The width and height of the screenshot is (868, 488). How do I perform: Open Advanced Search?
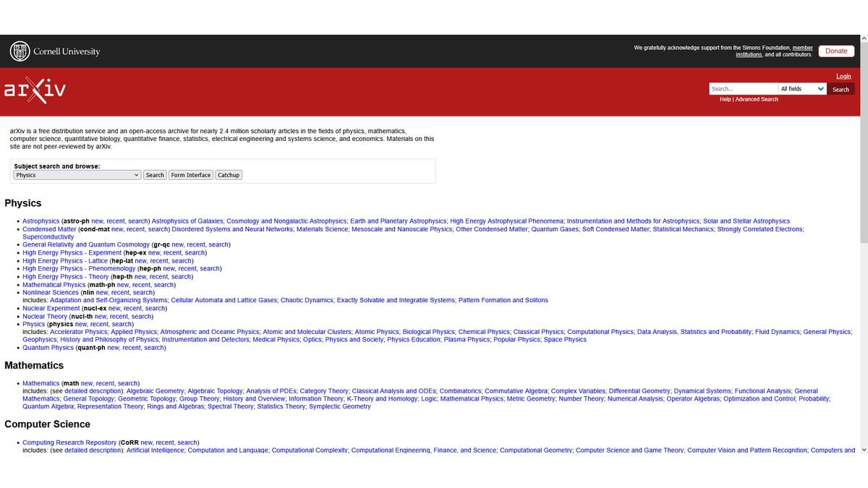[757, 99]
